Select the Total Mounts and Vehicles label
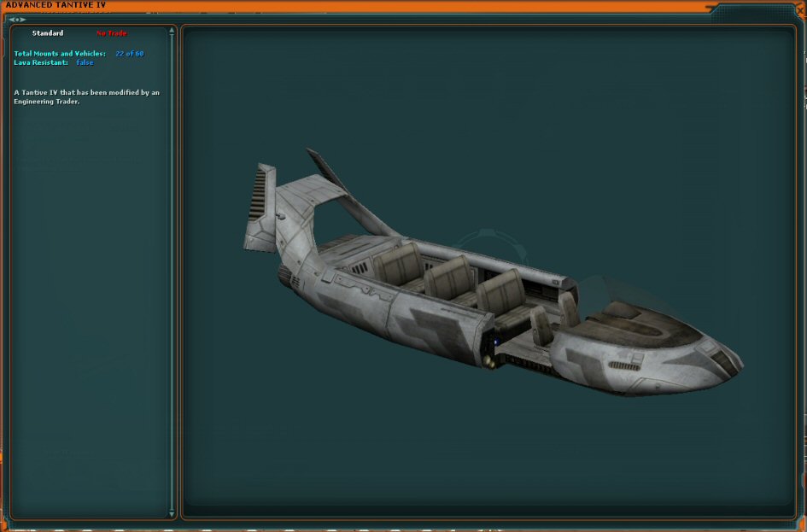The height and width of the screenshot is (532, 807). [60, 54]
